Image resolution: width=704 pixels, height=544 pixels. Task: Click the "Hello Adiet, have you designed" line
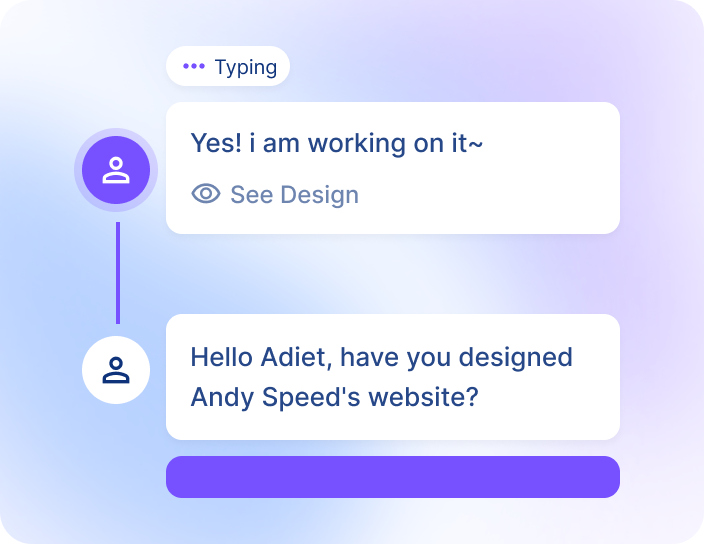[x=381, y=357]
